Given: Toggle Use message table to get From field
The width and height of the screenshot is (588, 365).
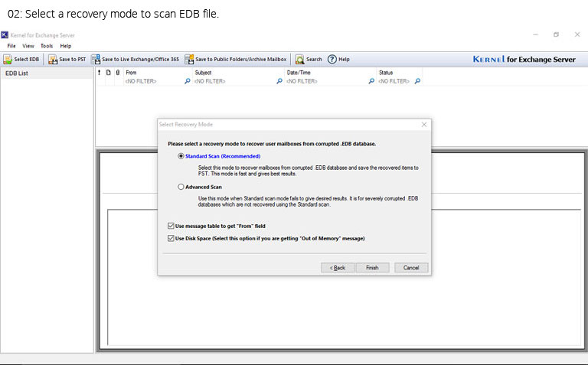Looking at the screenshot, I should pos(171,226).
